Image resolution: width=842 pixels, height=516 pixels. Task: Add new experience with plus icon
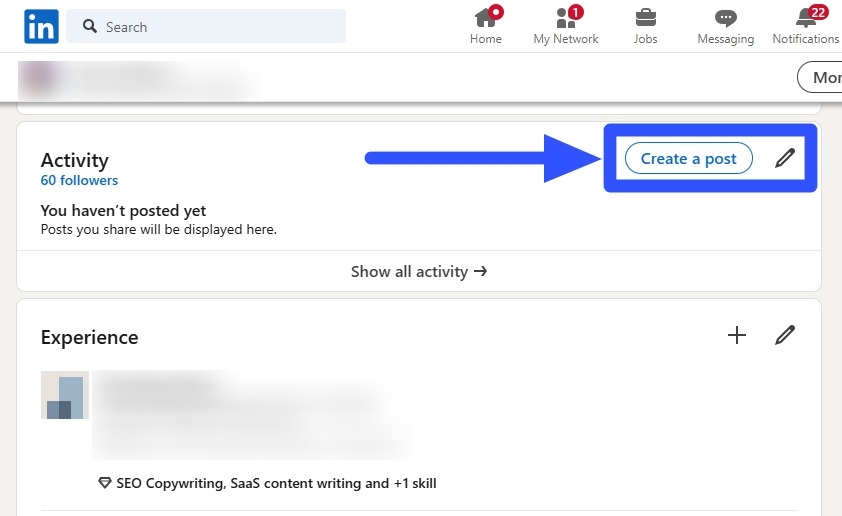pos(737,335)
